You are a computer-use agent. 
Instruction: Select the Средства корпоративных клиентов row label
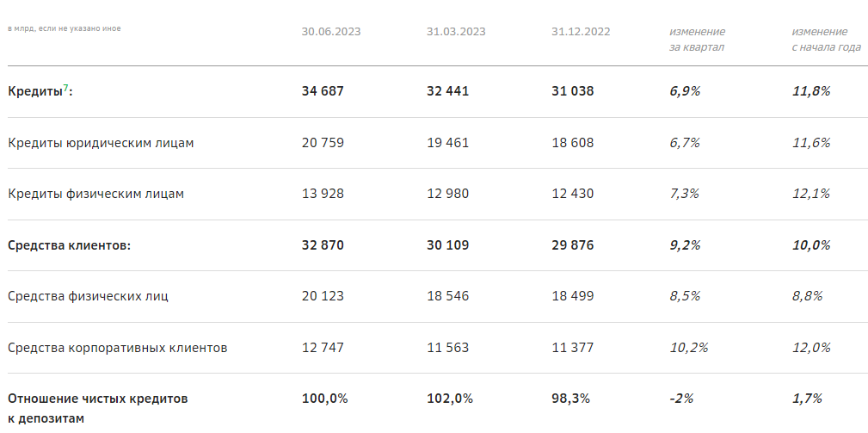[117, 348]
